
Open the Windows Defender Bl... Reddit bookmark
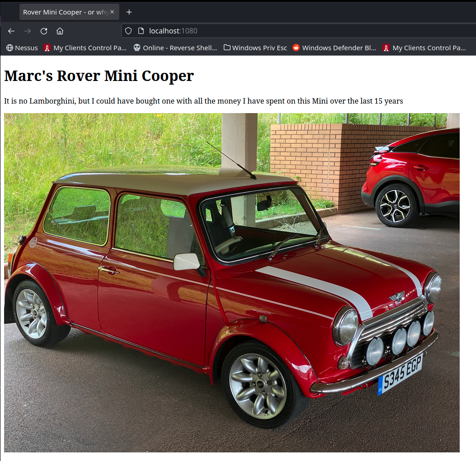click(x=335, y=48)
